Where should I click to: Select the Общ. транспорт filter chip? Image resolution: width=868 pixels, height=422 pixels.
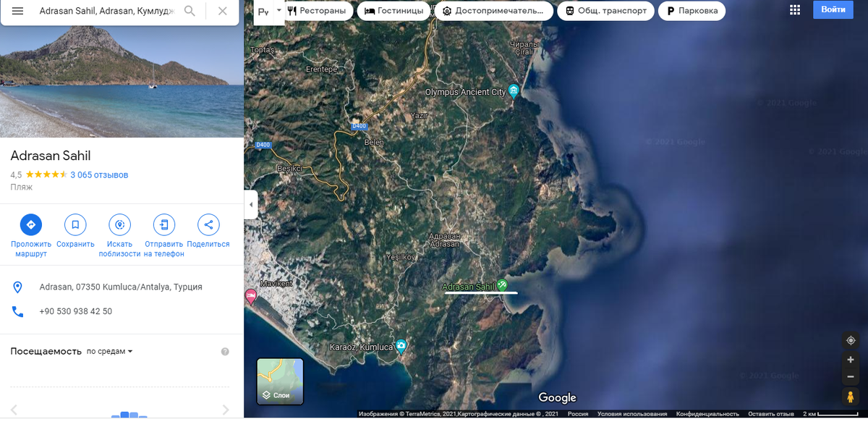click(606, 11)
